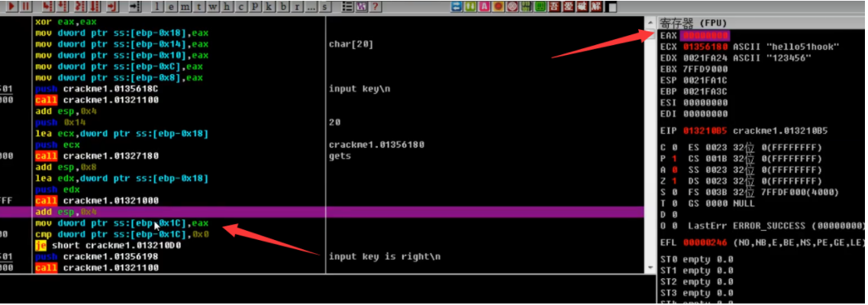
Task: Click the red '破' toolbar icon
Action: (582, 7)
